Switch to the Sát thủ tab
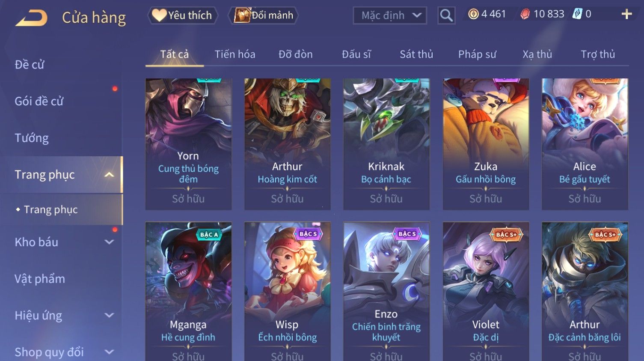This screenshot has height=361, width=644. [416, 54]
